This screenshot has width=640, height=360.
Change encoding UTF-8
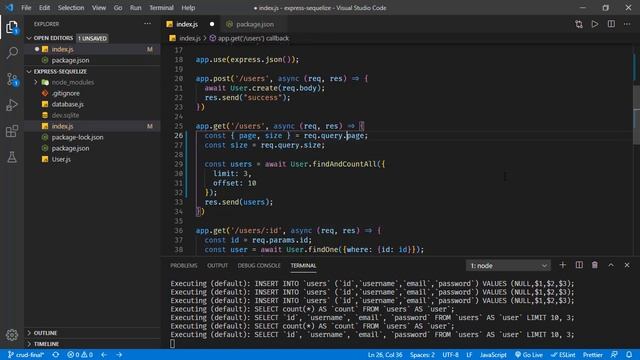(450, 355)
